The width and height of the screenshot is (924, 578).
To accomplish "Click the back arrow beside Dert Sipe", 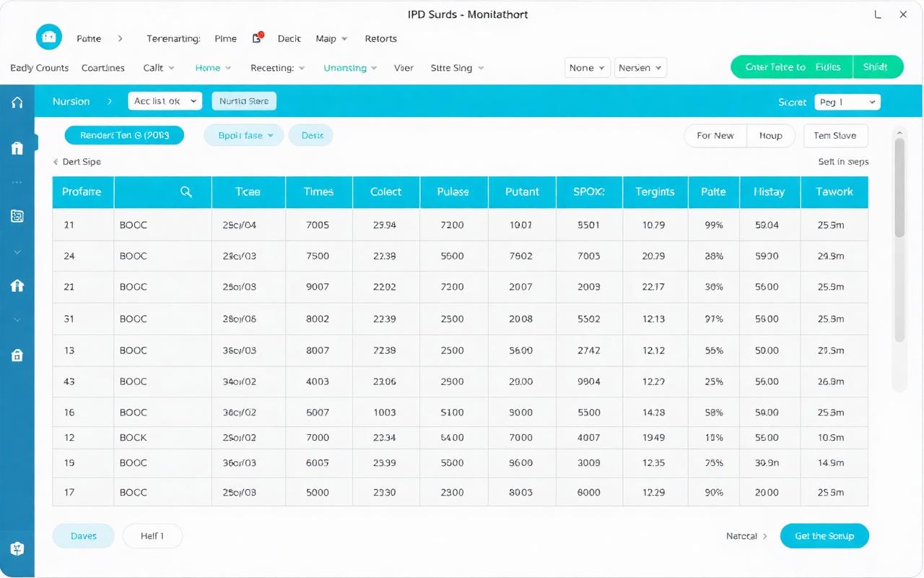I will click(x=56, y=162).
